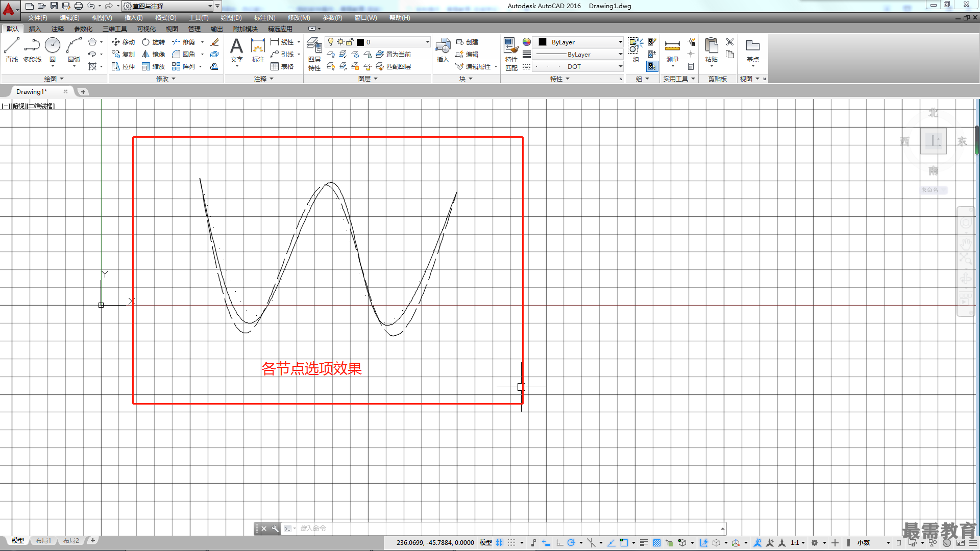980x551 pixels.
Task: Click the Save icon in quick access toolbar
Action: tap(54, 6)
